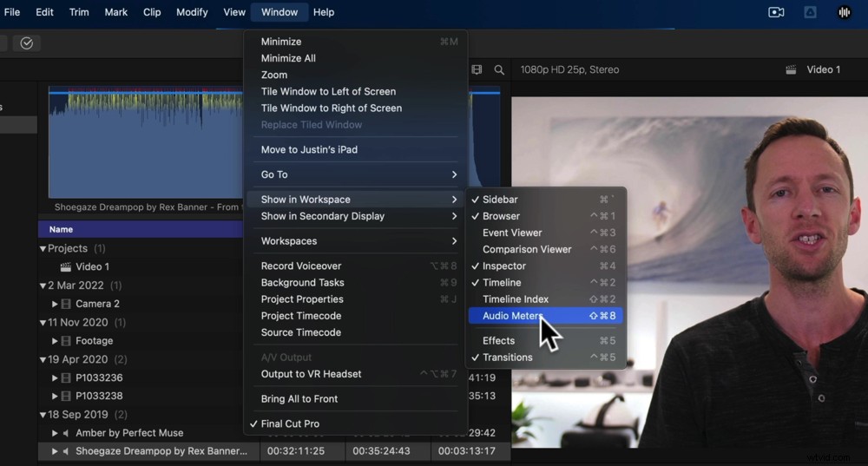Select Shoegaze Dreampop by Rex Banner row

274,451
